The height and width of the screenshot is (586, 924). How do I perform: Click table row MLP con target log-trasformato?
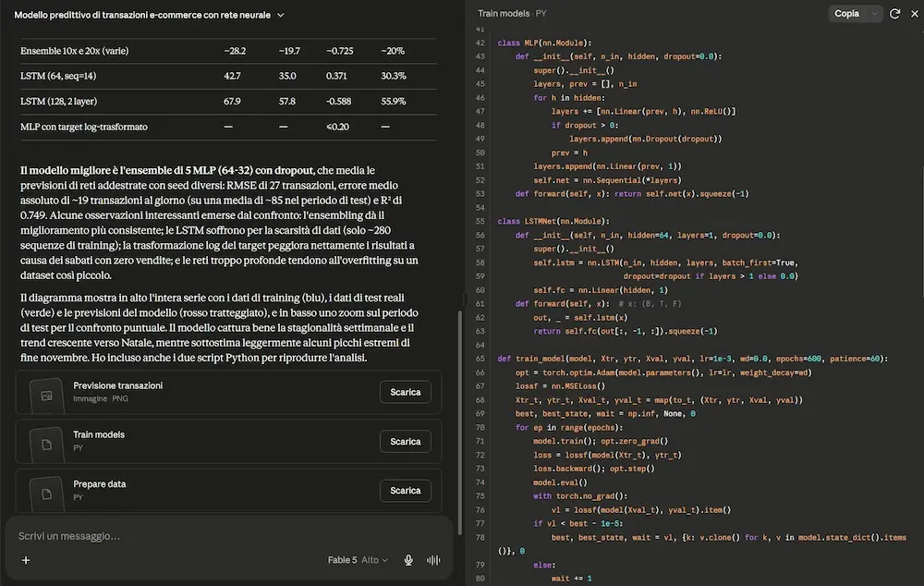[228, 127]
